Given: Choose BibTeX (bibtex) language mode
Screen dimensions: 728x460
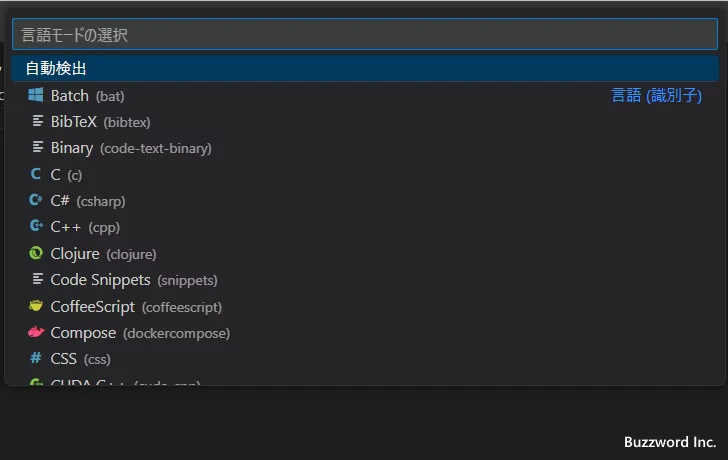Looking at the screenshot, I should [365, 122].
